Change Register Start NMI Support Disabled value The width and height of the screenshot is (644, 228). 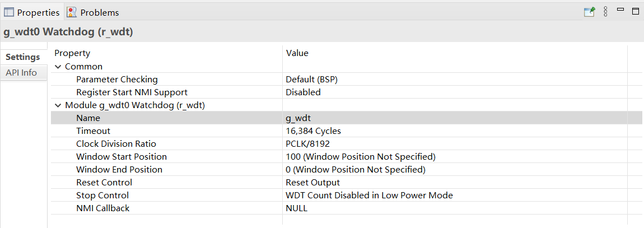point(303,92)
